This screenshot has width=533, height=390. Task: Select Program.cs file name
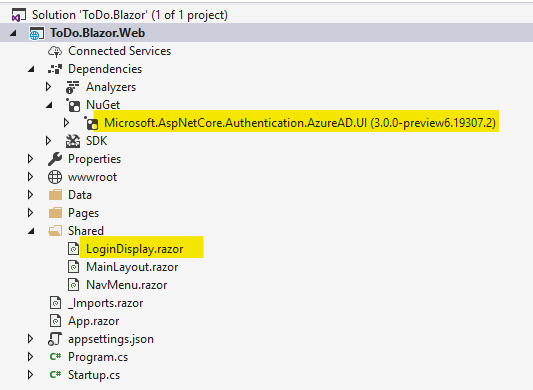click(98, 357)
